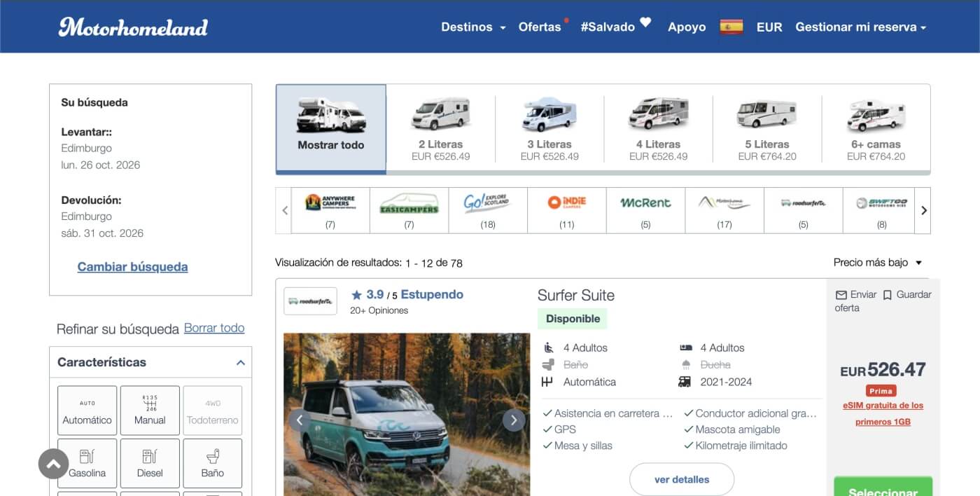Click the ver detalles button
The image size is (980, 496).
[x=682, y=480]
